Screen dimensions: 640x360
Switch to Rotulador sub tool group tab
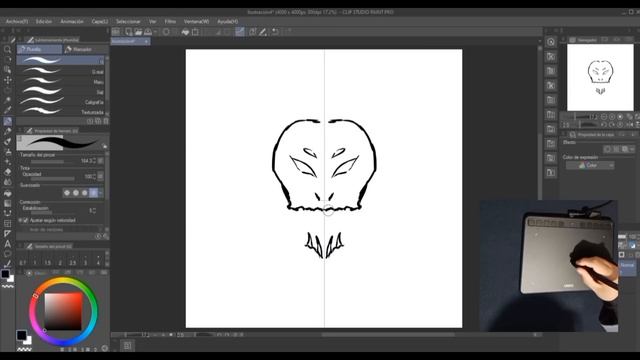click(x=85, y=49)
